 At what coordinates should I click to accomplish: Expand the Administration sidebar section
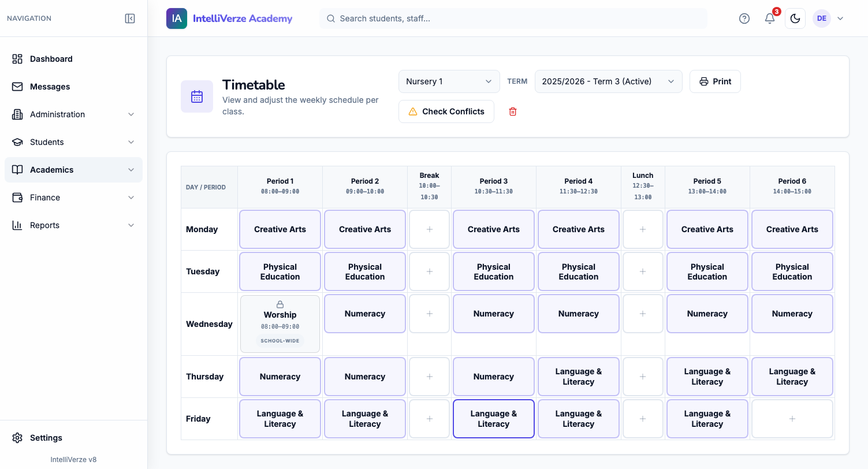pos(73,114)
